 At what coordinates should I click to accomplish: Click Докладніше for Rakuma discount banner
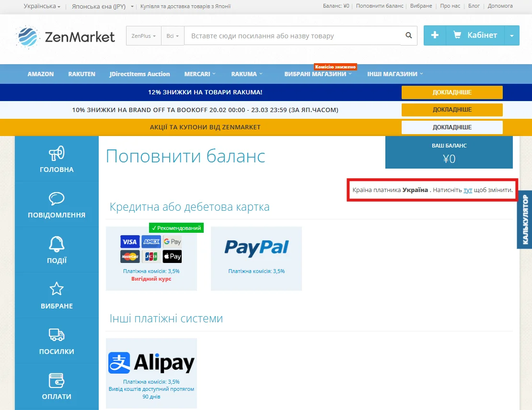[x=452, y=92]
